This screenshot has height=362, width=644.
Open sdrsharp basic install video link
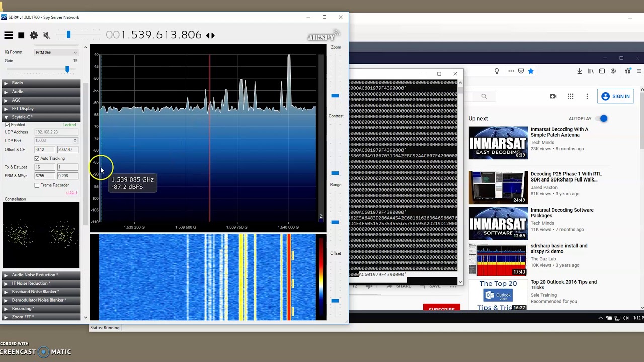(559, 249)
